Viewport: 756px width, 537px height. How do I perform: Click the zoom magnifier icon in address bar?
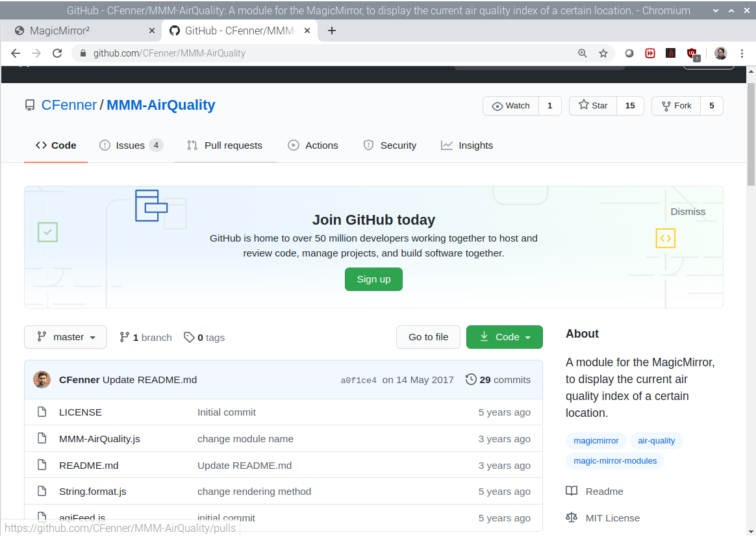point(583,53)
